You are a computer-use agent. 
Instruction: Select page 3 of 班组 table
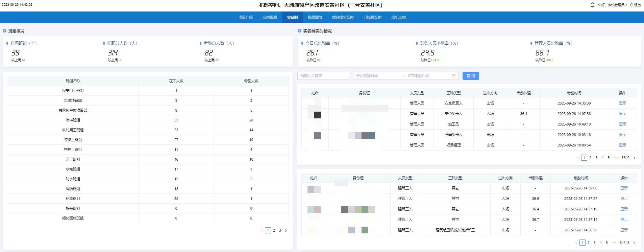pyautogui.click(x=280, y=231)
